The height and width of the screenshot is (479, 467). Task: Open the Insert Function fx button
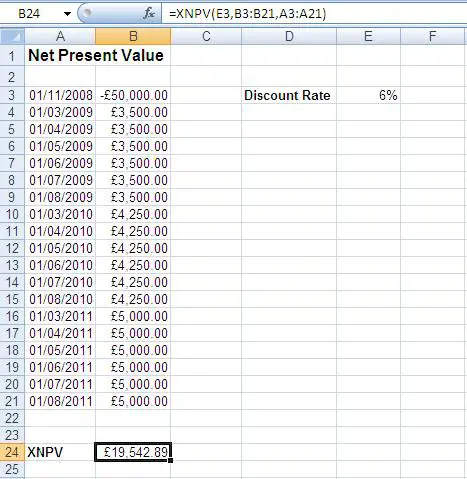coord(149,14)
